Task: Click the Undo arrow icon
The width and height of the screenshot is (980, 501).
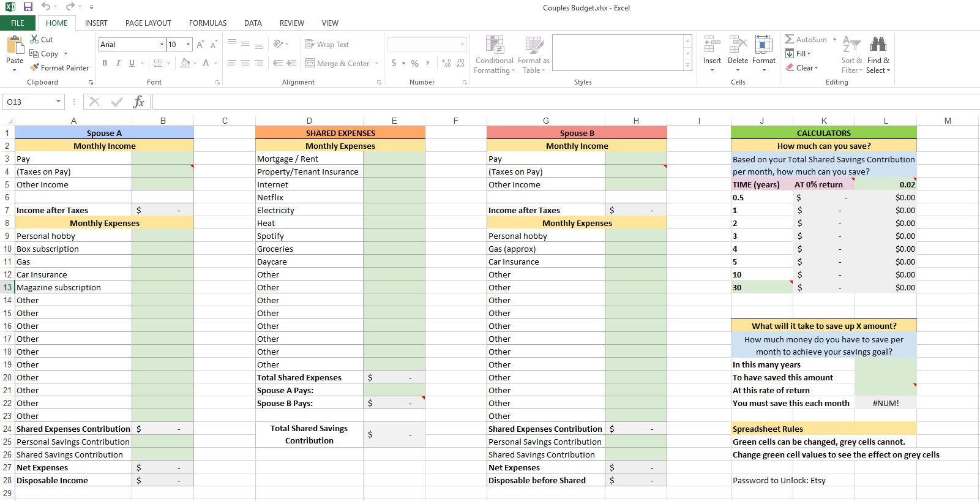Action: [46, 7]
